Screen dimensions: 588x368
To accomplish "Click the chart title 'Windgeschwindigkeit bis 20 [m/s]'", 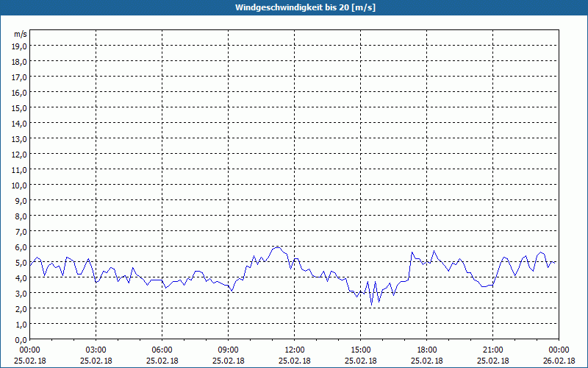I will [x=305, y=7].
